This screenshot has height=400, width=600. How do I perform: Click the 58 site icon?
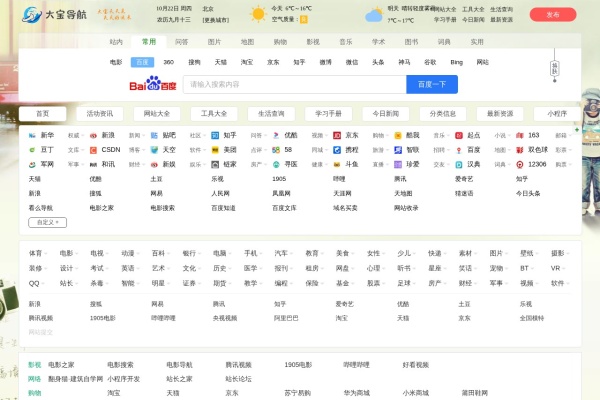coord(276,150)
